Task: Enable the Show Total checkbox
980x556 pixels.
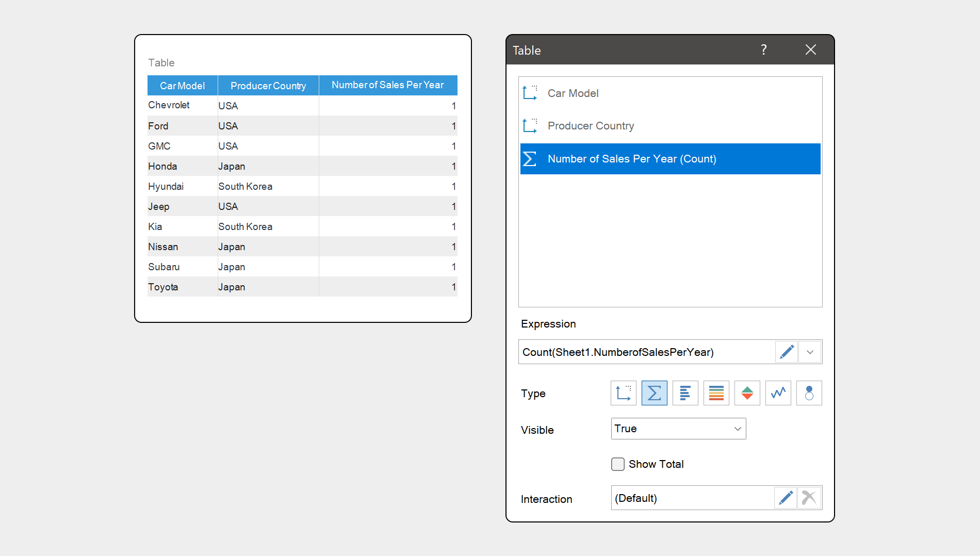Action: [618, 464]
